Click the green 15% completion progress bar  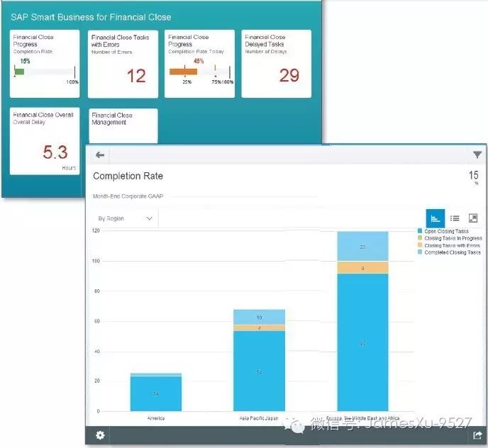click(19, 72)
